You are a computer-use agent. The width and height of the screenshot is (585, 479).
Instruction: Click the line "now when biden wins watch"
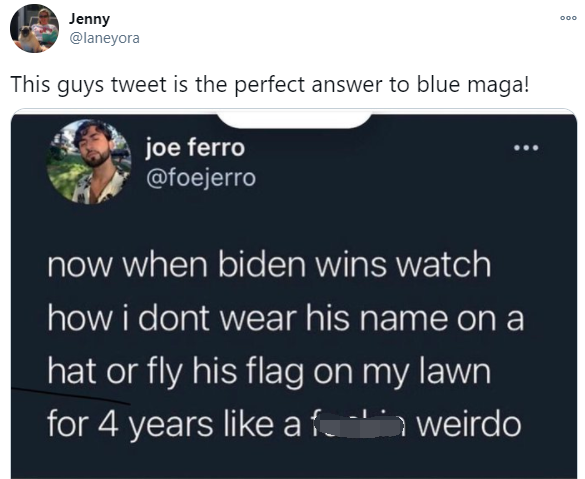click(269, 264)
